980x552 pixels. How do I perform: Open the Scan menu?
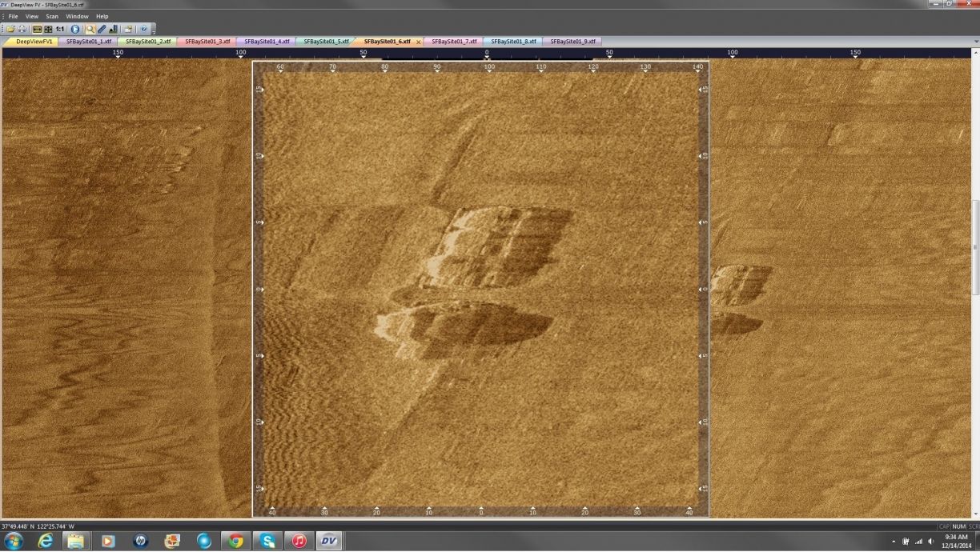(52, 16)
